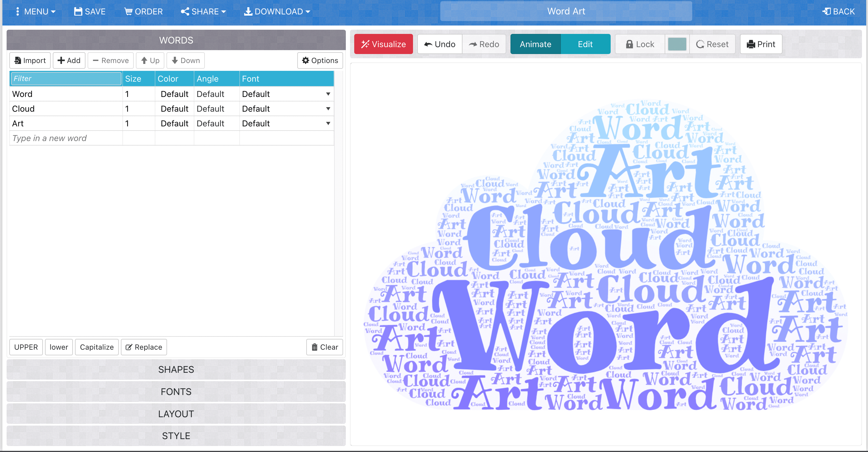Switch to Animate mode
Screen dimensions: 868x452
point(535,44)
